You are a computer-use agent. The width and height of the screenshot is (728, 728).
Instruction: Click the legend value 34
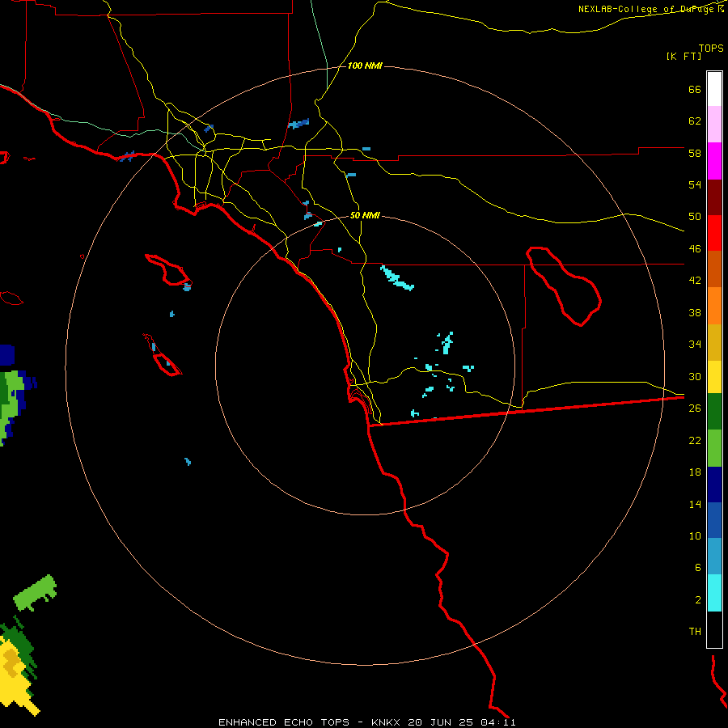(695, 345)
